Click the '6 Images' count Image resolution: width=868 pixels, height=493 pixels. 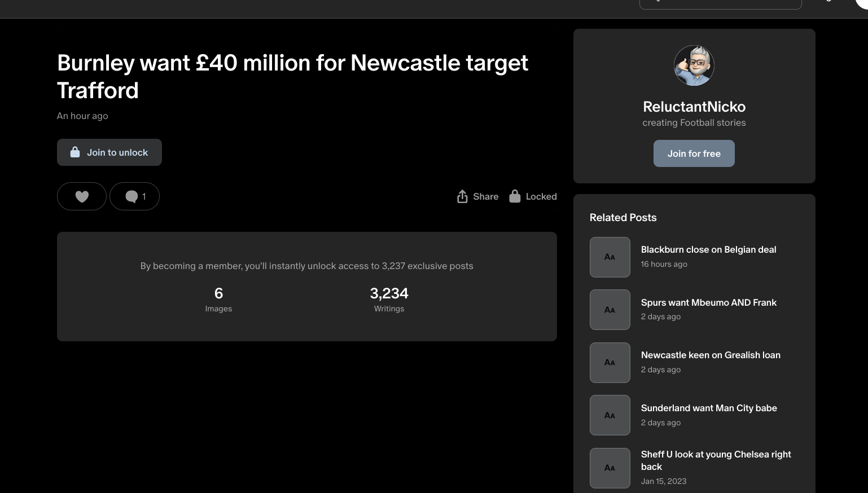[x=218, y=300]
